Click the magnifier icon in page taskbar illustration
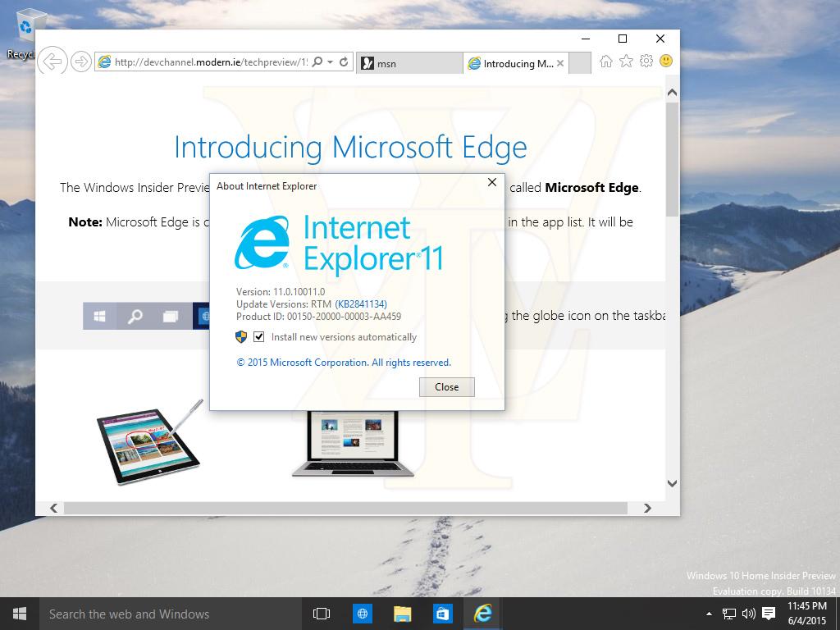The image size is (840, 630). click(135, 316)
